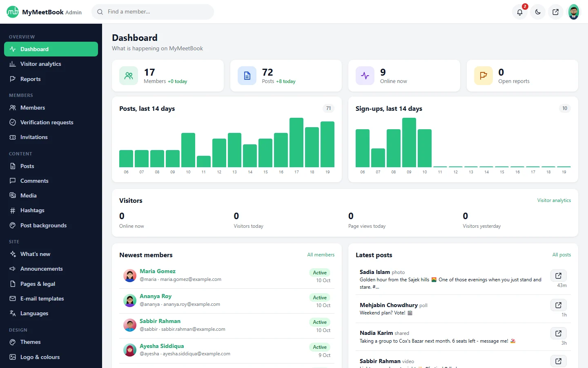Open the Media section
588x368 pixels.
click(51, 195)
